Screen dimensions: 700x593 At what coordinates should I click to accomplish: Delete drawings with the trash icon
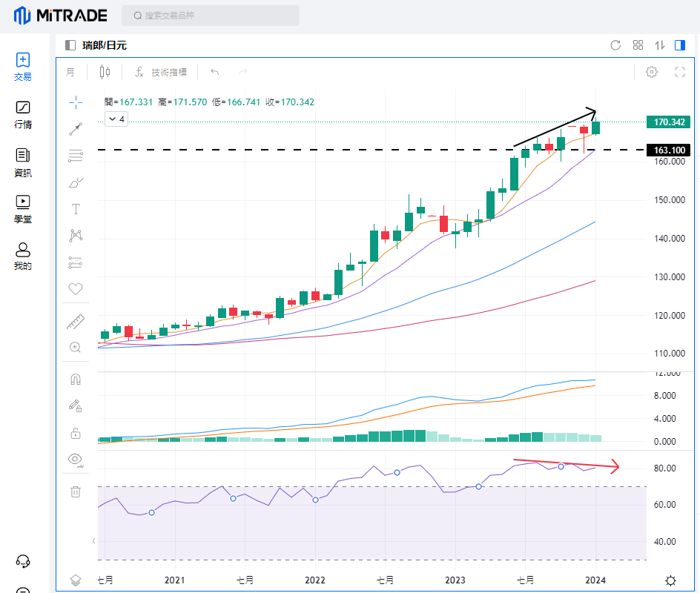pyautogui.click(x=76, y=491)
